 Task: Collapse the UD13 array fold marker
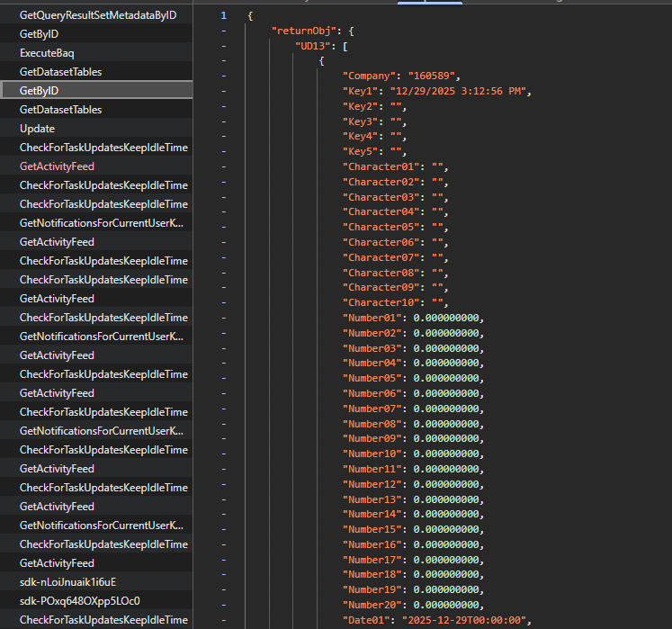pos(222,46)
